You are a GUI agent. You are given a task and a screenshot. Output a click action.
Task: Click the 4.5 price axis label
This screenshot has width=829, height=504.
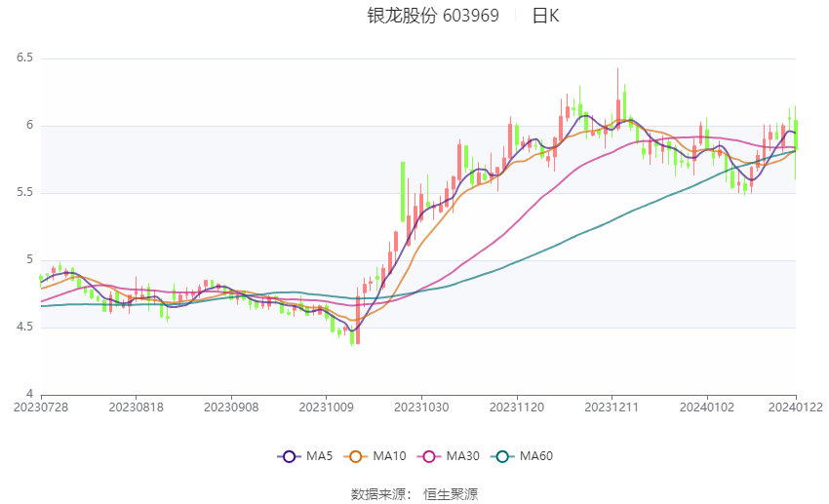(x=24, y=327)
